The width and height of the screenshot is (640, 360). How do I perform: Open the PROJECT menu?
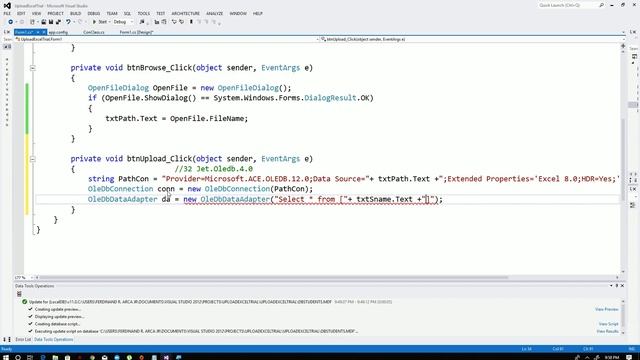click(x=56, y=13)
